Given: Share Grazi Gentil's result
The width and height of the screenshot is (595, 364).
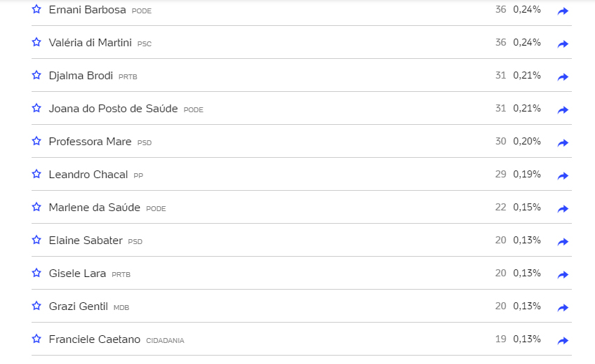Looking at the screenshot, I should 563,308.
